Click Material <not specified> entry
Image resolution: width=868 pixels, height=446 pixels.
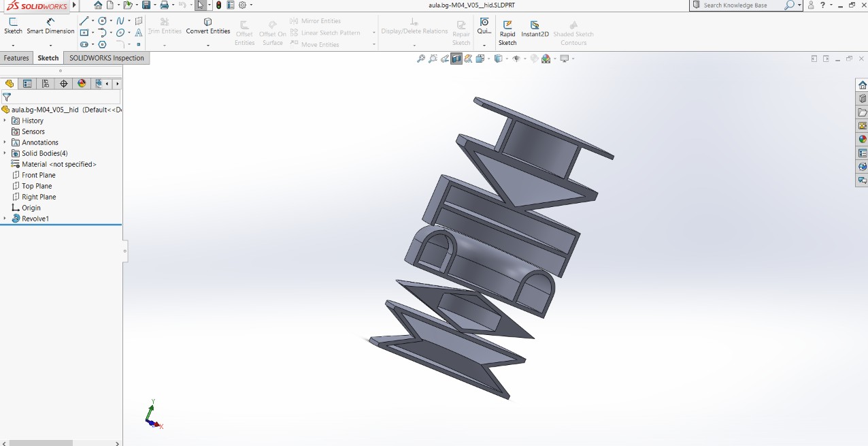point(59,164)
